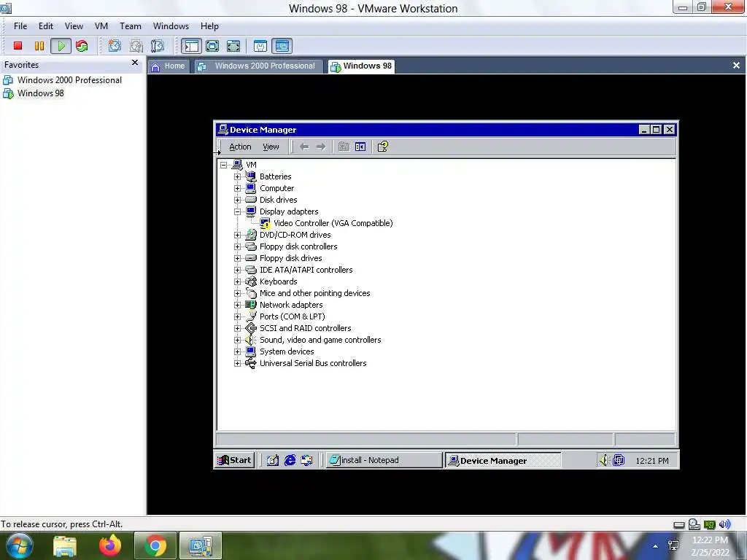The width and height of the screenshot is (747, 560).
Task: Click the red Power Off button in the VMware toolbar
Action: pos(18,46)
